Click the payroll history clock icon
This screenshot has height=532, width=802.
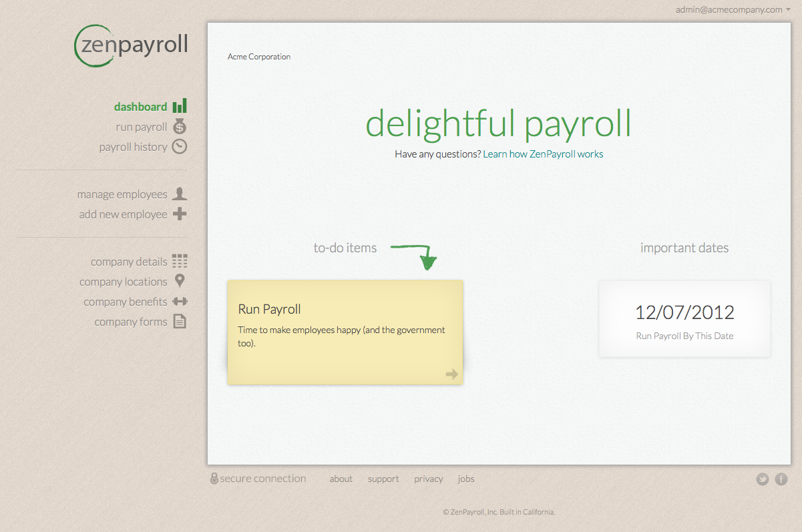click(x=180, y=147)
